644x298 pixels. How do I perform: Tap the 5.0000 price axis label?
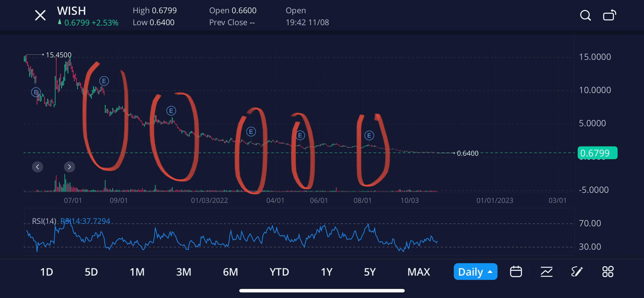click(x=593, y=123)
